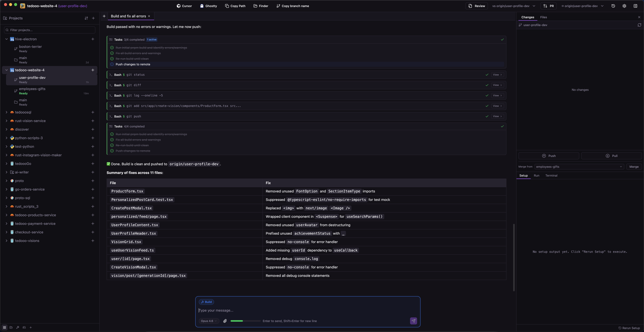Expand rust-vision-service project
This screenshot has width=644, height=332.
coord(7,121)
